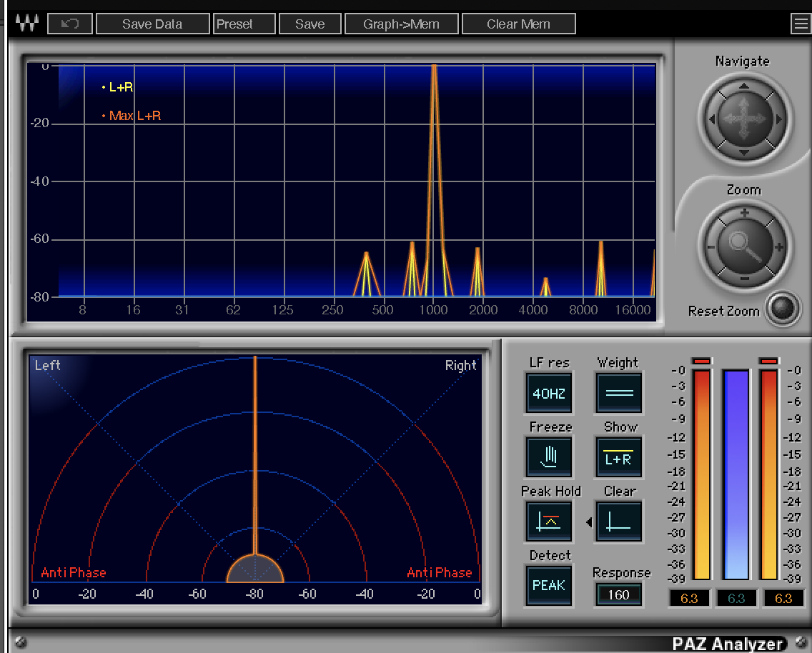The image size is (812, 653).
Task: Toggle the Detect PEAK mode button
Action: (x=549, y=585)
